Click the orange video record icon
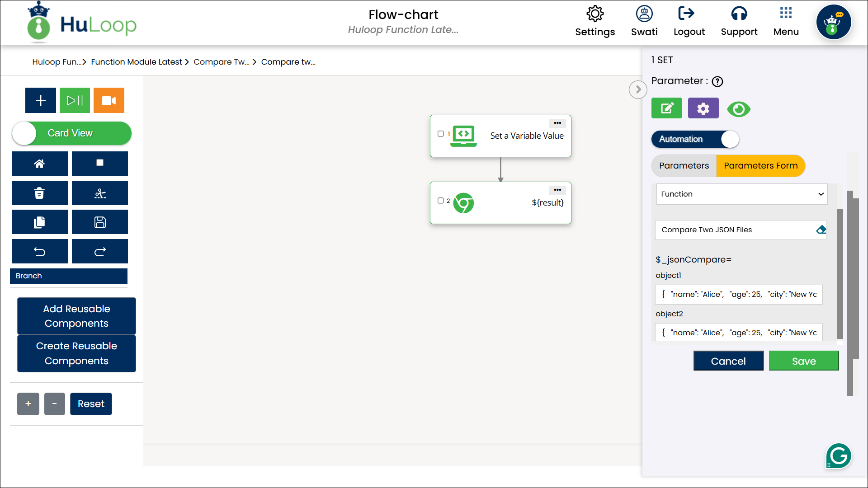Screen dimensions: 868x488 (x=108, y=100)
